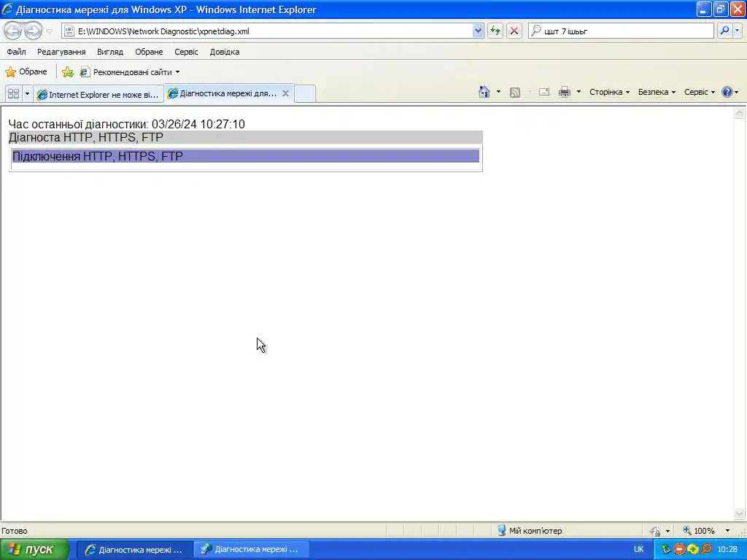Switch to 'Internet Explorer не може ві...' tab

click(98, 94)
